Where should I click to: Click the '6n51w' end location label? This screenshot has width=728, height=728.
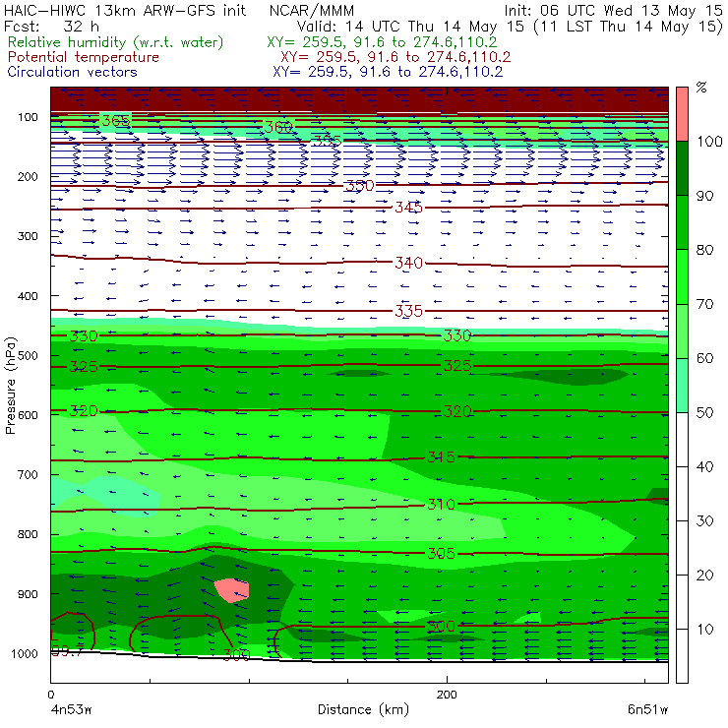(x=647, y=709)
